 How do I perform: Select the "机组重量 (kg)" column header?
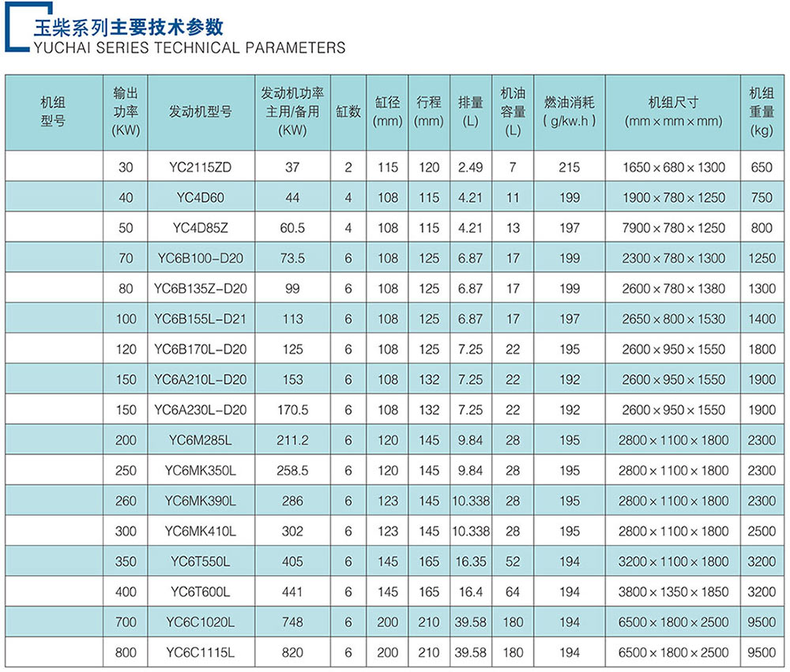(x=762, y=112)
